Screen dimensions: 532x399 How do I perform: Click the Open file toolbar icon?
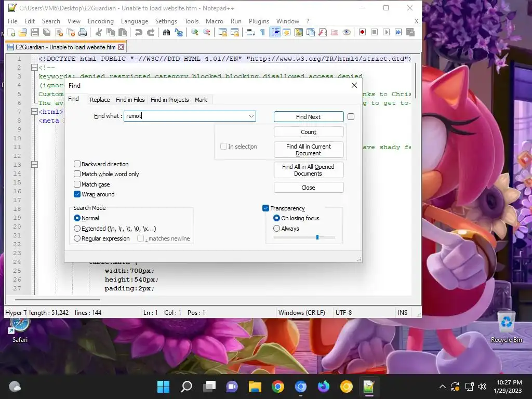pos(23,32)
